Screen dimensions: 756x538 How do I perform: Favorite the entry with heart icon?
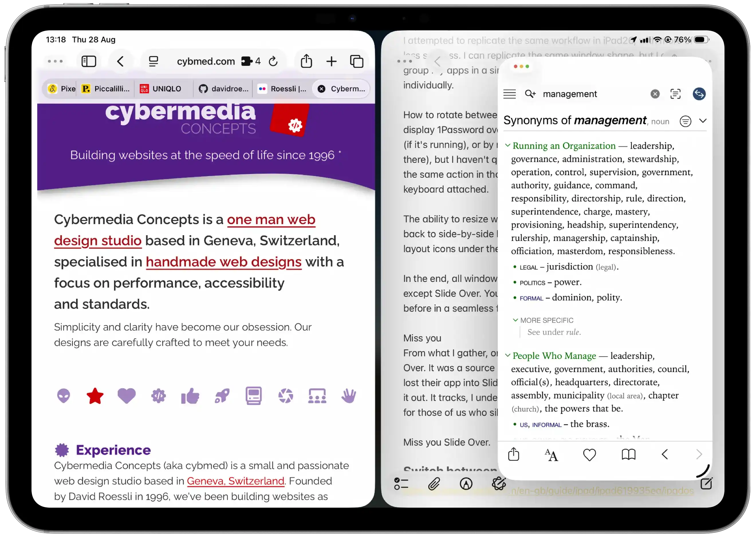pos(589,455)
